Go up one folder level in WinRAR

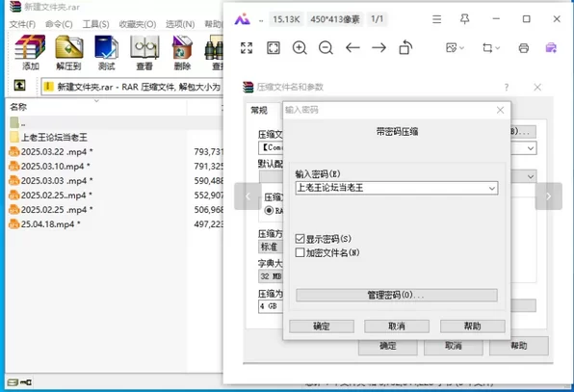tap(20, 86)
